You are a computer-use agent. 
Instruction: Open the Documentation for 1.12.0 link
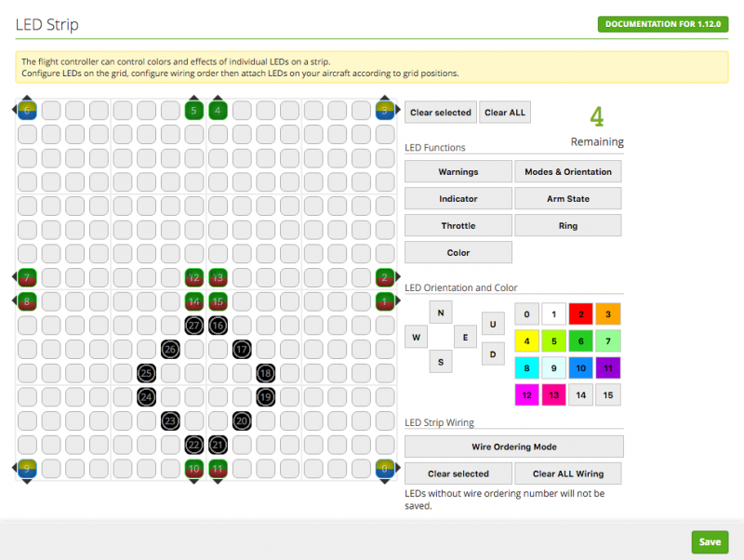coord(662,24)
